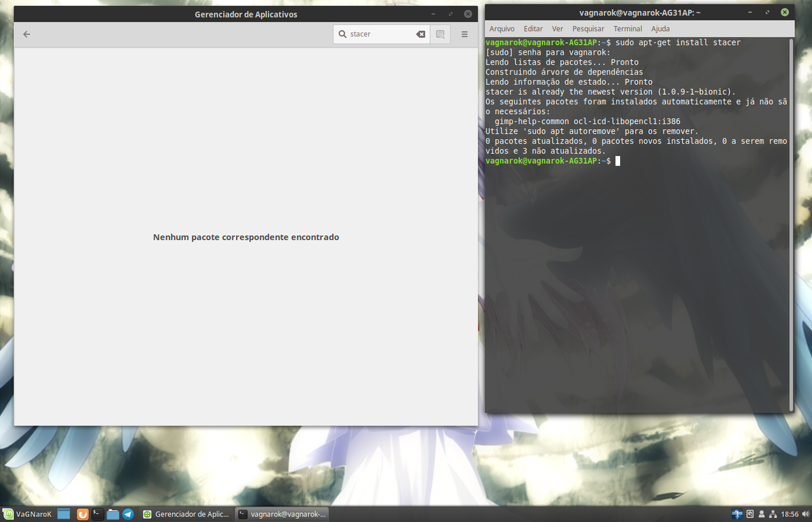Launch the terminal from the taskbar launcher
Screen dimensions: 812x522
click(97, 514)
